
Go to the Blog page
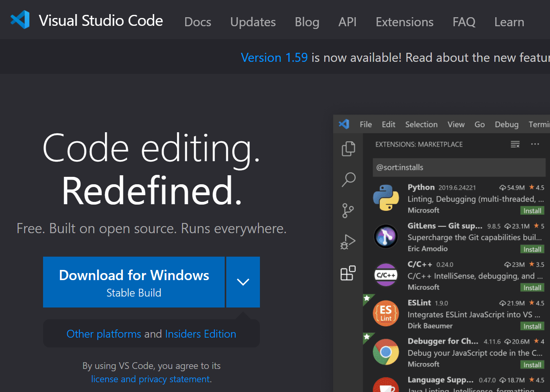[x=307, y=22]
